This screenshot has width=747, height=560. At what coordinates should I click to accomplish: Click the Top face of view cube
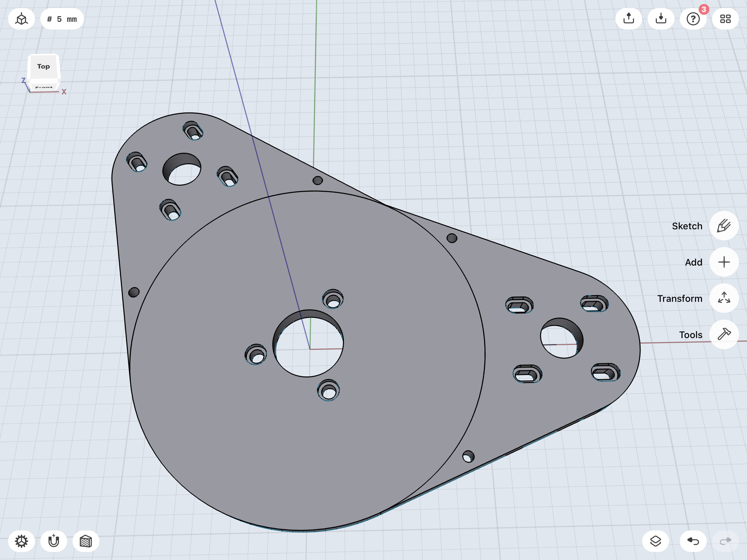(44, 66)
